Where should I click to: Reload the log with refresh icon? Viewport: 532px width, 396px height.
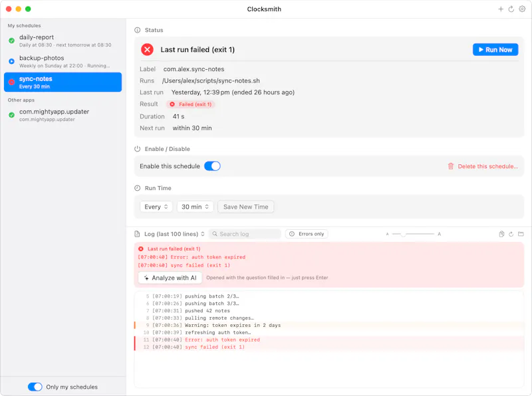[x=511, y=234]
